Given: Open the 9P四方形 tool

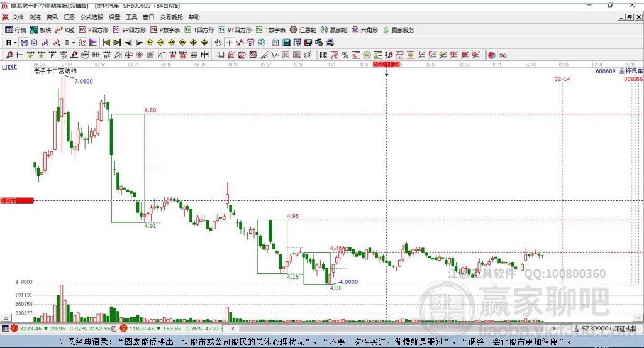Looking at the screenshot, I should click(130, 30).
